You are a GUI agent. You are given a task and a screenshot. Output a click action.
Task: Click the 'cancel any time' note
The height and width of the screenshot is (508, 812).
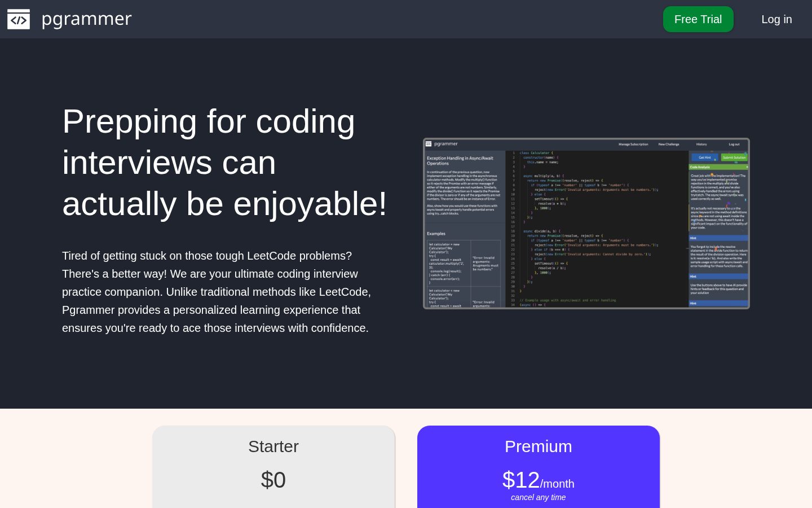pos(539,497)
